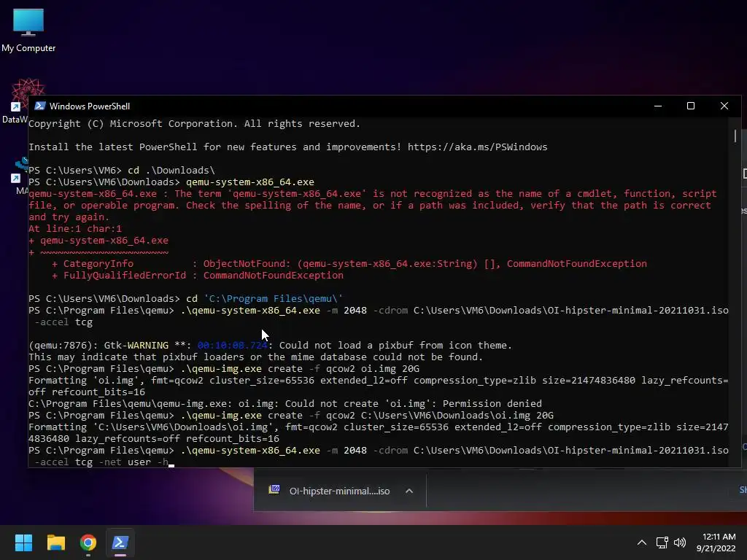Open network status in system tray

(662, 542)
